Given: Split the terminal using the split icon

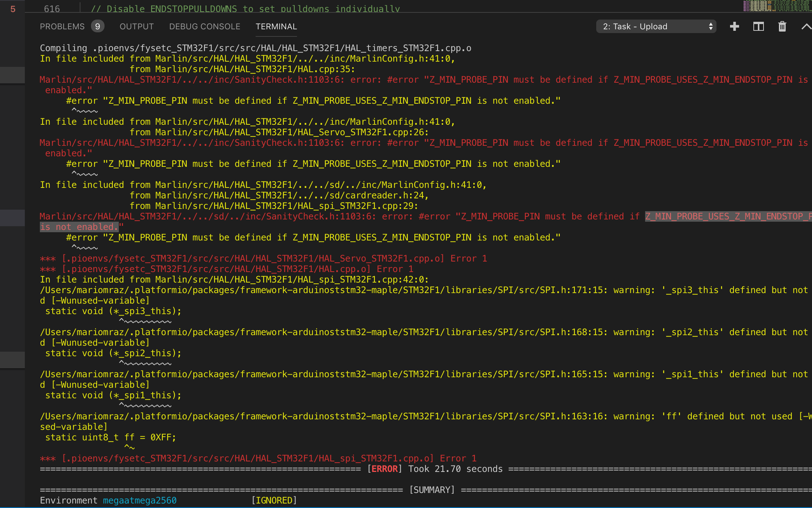Looking at the screenshot, I should click(758, 26).
